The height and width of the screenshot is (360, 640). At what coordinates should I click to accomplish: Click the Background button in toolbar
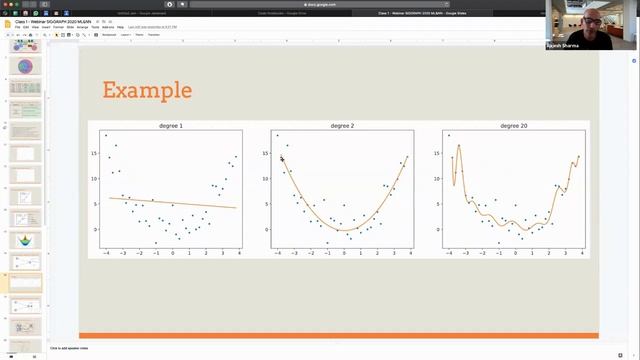(109, 35)
